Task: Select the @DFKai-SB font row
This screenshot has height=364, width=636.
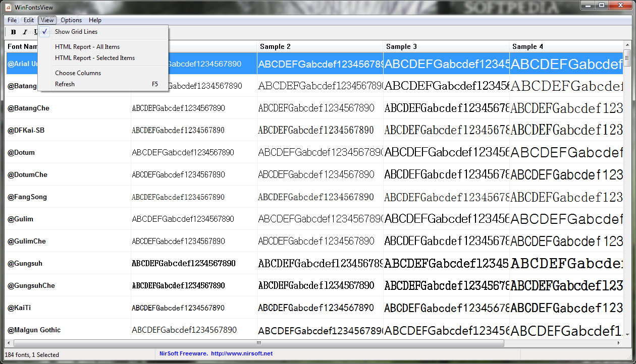Action: coord(314,130)
